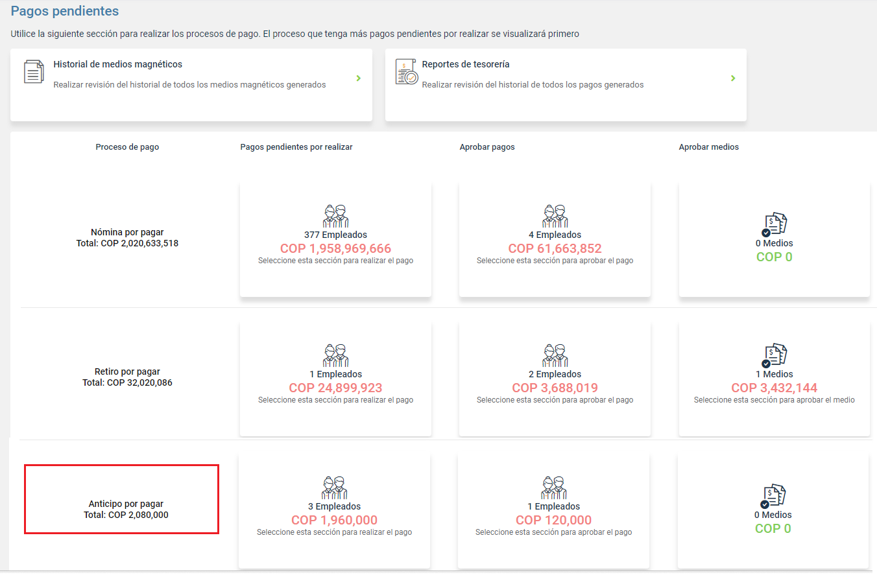Click employees icon in Retiro 1 Empleados card
The height and width of the screenshot is (588, 877).
(x=335, y=356)
